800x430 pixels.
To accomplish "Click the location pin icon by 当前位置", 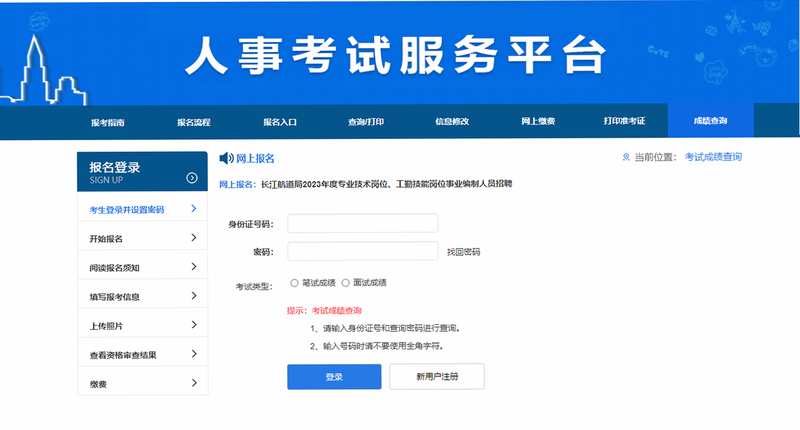I will point(626,157).
